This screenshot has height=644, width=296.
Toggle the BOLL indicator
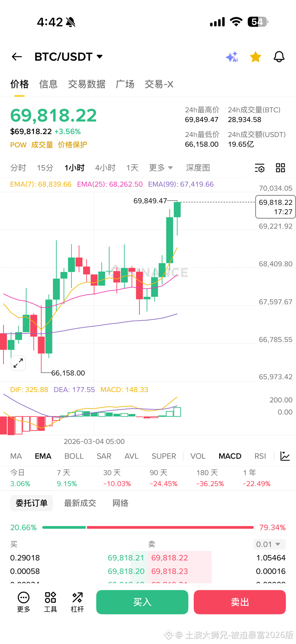click(x=74, y=456)
